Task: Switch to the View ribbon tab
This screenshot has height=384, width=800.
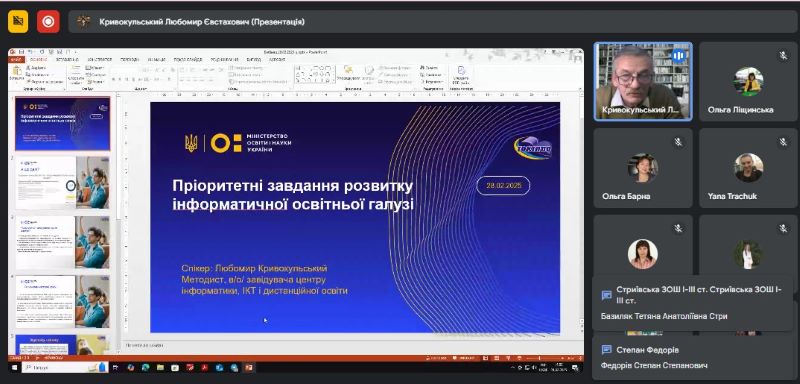Action: [x=253, y=60]
